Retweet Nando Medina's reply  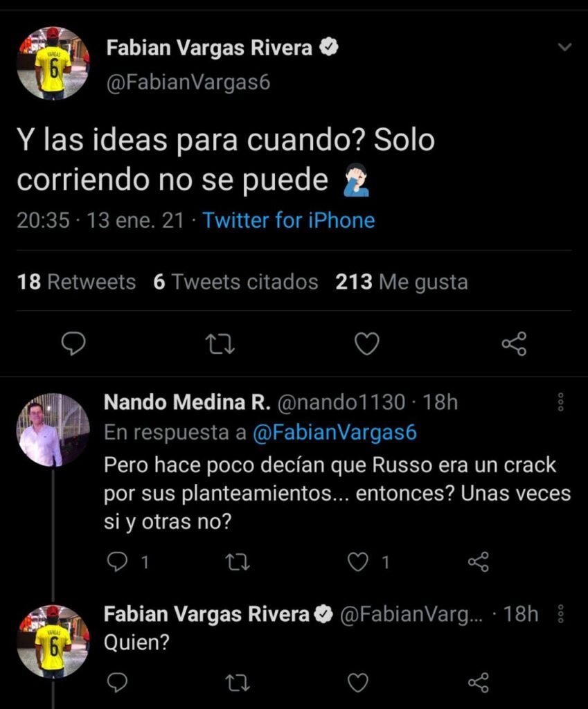click(238, 562)
